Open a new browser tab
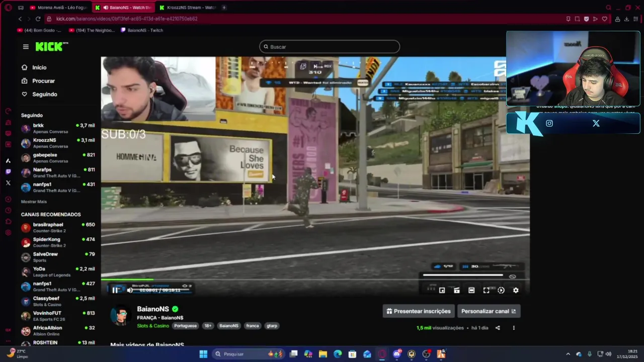Screen dimensions: 644x362 [x=224, y=8]
